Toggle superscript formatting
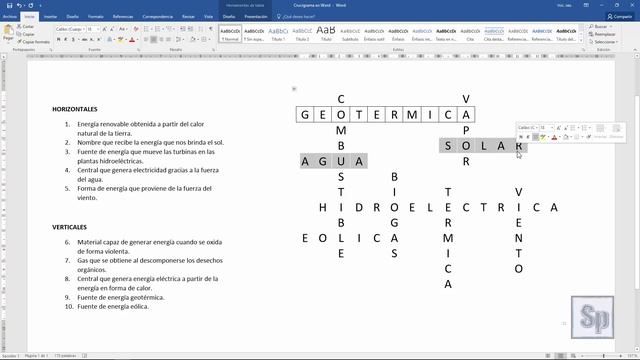 tap(98, 40)
